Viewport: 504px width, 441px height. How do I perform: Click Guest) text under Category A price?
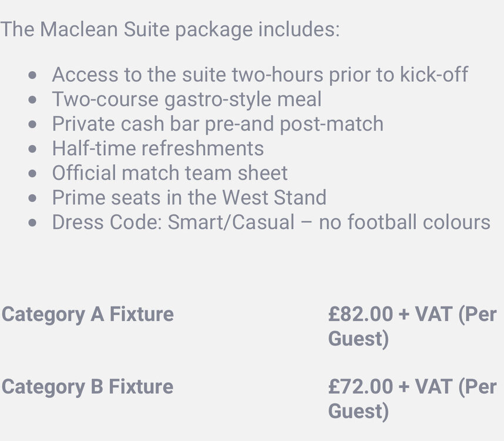pyautogui.click(x=358, y=339)
